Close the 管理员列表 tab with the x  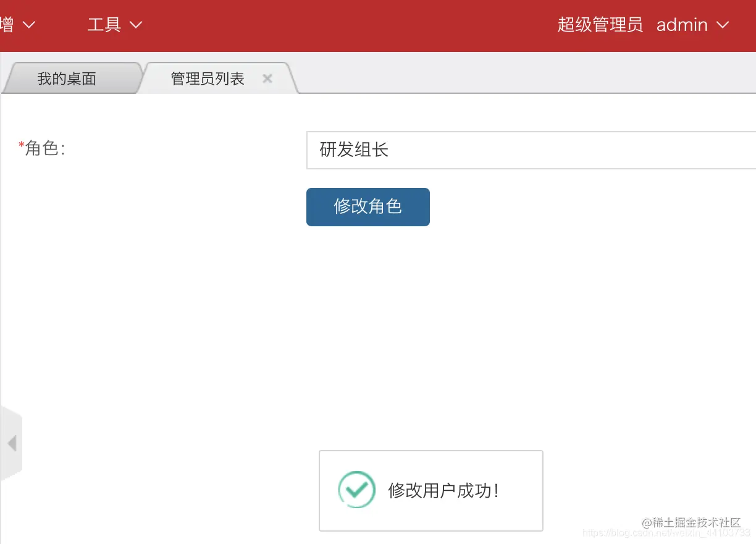click(x=267, y=79)
